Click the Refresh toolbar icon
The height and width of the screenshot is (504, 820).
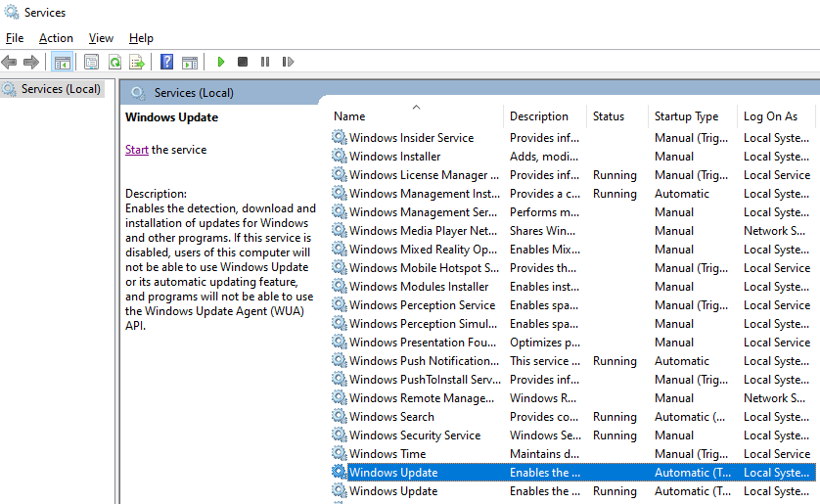pyautogui.click(x=114, y=63)
